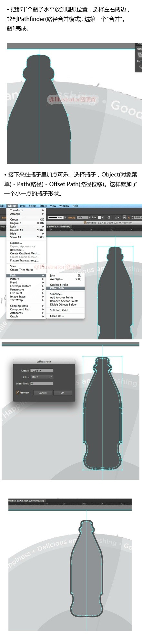Open the Help menu
Image resolution: width=142 pixels, height=644 pixels.
pos(75,206)
